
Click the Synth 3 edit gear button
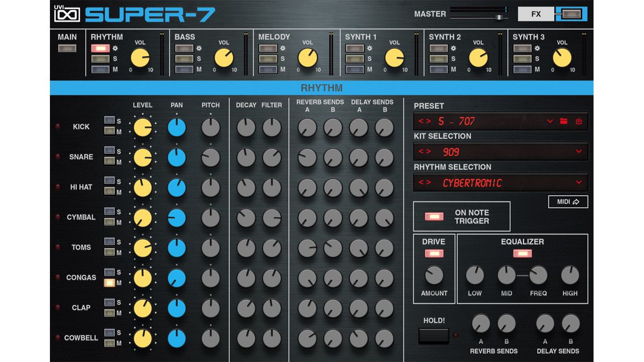[537, 48]
